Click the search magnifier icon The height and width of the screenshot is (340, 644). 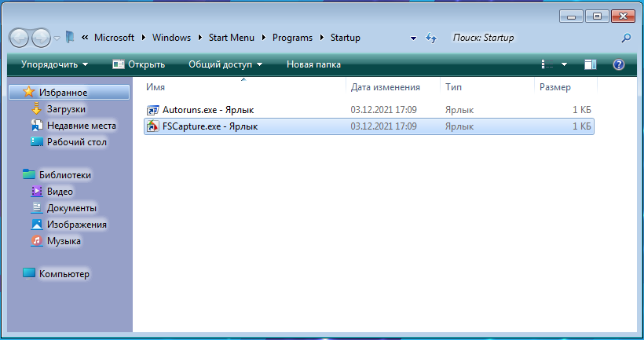[626, 38]
